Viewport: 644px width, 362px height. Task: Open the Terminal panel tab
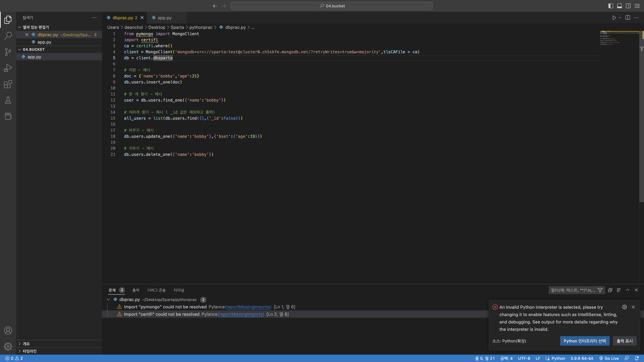tap(179, 290)
